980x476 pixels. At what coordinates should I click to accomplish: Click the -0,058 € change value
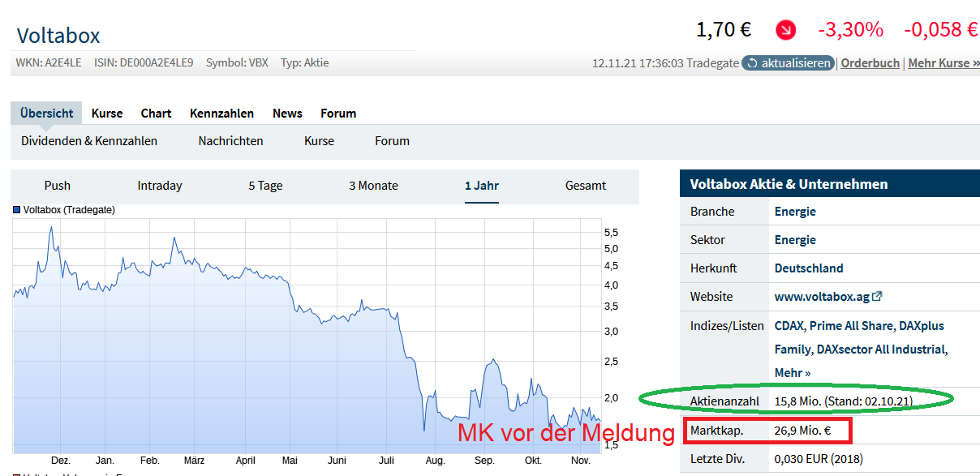941,30
